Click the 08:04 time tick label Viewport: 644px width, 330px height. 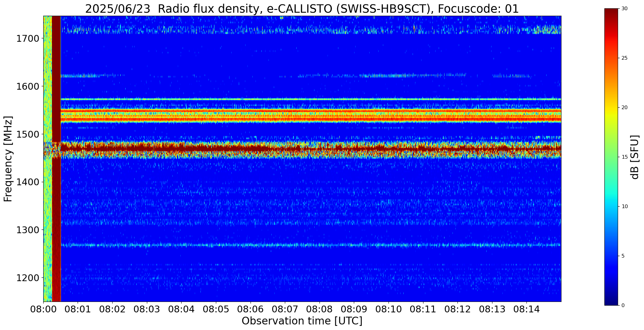(181, 309)
